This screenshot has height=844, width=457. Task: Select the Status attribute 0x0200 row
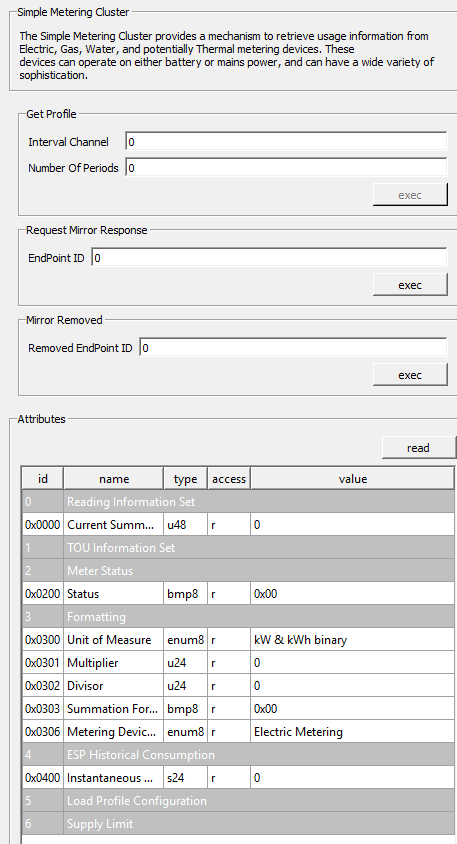pyautogui.click(x=238, y=594)
